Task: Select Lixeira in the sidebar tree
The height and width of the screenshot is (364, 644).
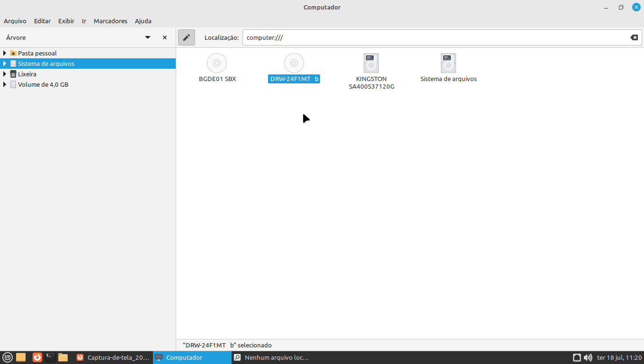Action: click(27, 74)
